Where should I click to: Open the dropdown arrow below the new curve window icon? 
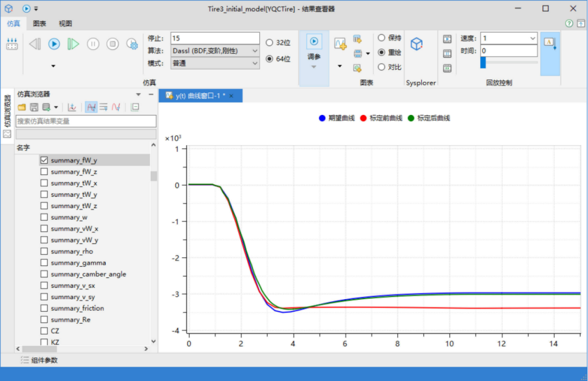click(340, 66)
